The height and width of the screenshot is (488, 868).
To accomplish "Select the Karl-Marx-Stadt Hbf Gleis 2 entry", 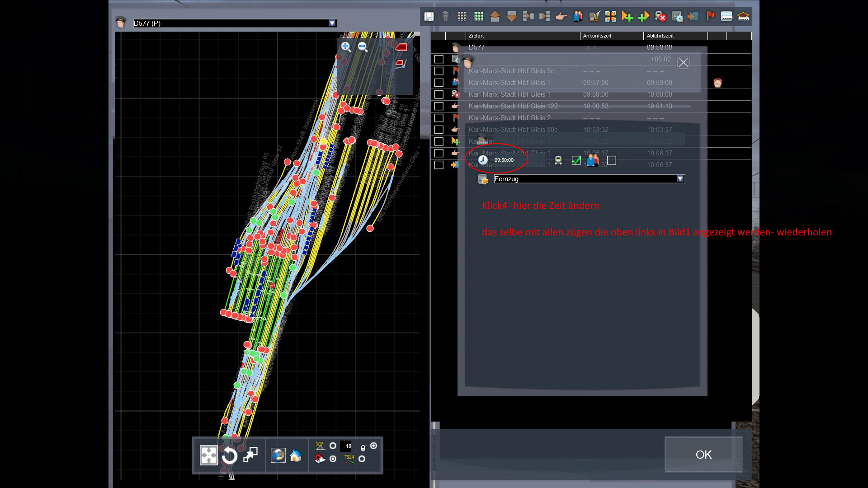I will (x=509, y=118).
